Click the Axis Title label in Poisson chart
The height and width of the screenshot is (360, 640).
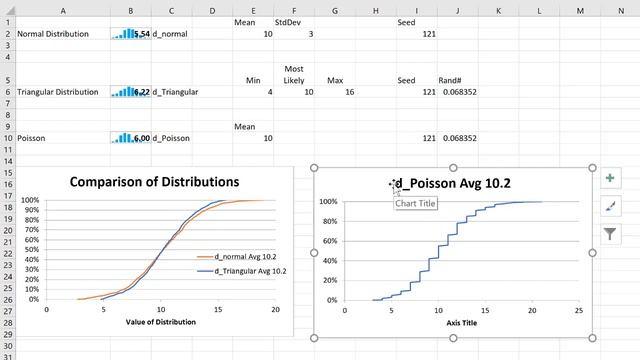click(462, 323)
